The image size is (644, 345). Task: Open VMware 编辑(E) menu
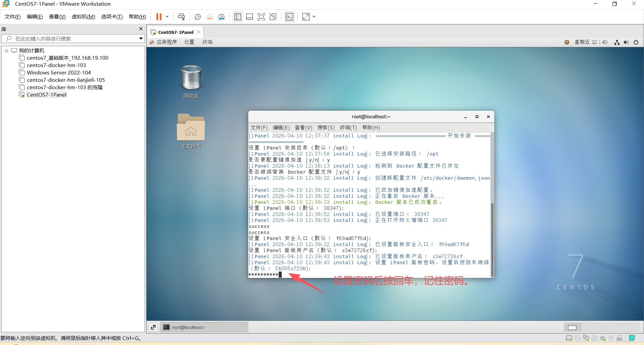[35, 17]
